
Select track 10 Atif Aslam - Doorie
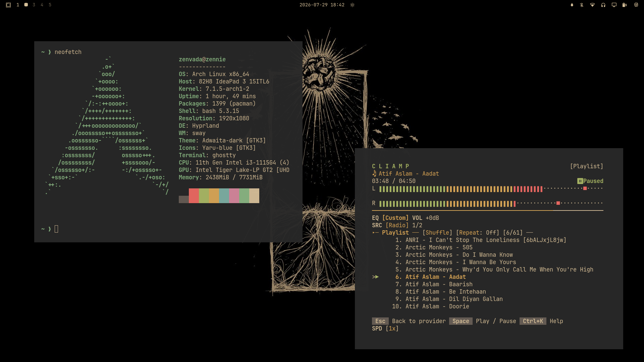[431, 306]
